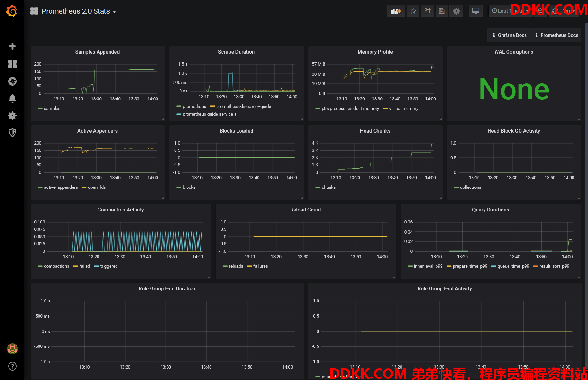This screenshot has height=380, width=588.
Task: Toggle the collections legend series
Action: coord(471,187)
